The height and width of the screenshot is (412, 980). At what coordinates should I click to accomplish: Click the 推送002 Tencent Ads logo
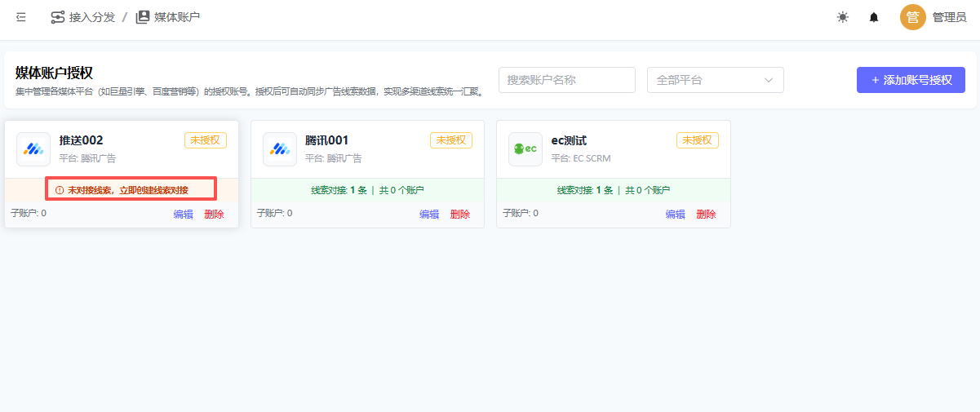coord(33,149)
